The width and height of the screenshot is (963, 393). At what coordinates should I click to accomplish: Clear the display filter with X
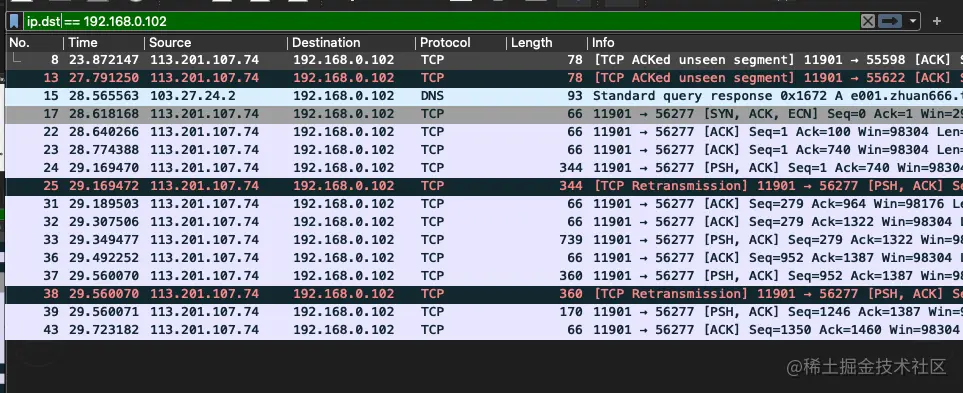click(x=867, y=21)
